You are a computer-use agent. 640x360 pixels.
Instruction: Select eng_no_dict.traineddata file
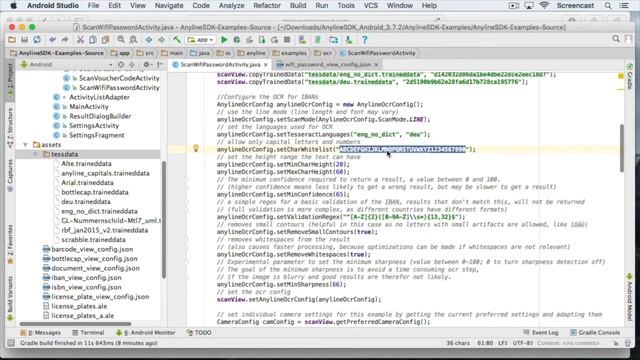[99, 211]
